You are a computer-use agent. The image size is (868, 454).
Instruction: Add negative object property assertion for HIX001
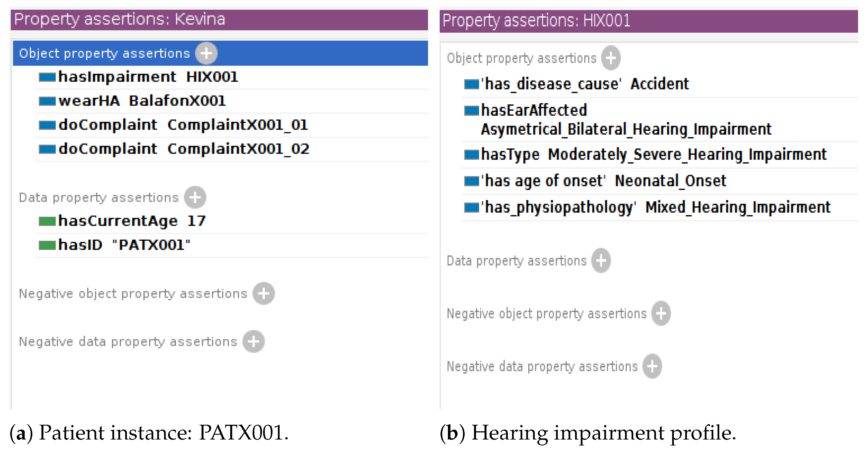coord(661,313)
